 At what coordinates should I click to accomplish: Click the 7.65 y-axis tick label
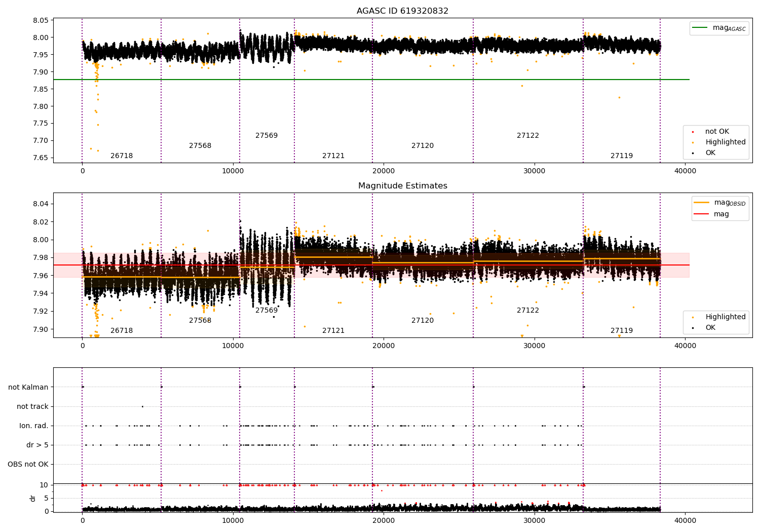click(x=41, y=158)
